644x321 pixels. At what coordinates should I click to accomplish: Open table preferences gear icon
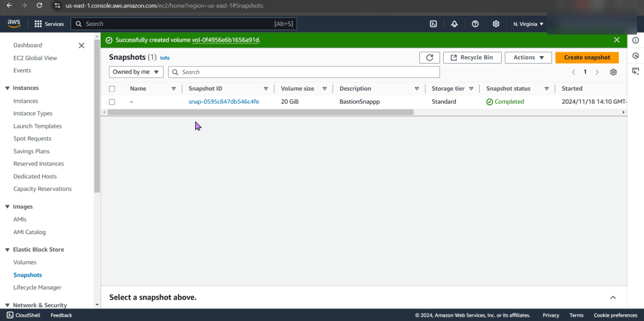pos(613,72)
